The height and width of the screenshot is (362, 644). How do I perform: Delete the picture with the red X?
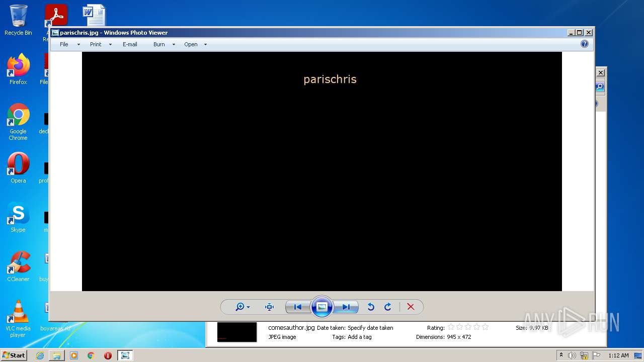point(411,307)
